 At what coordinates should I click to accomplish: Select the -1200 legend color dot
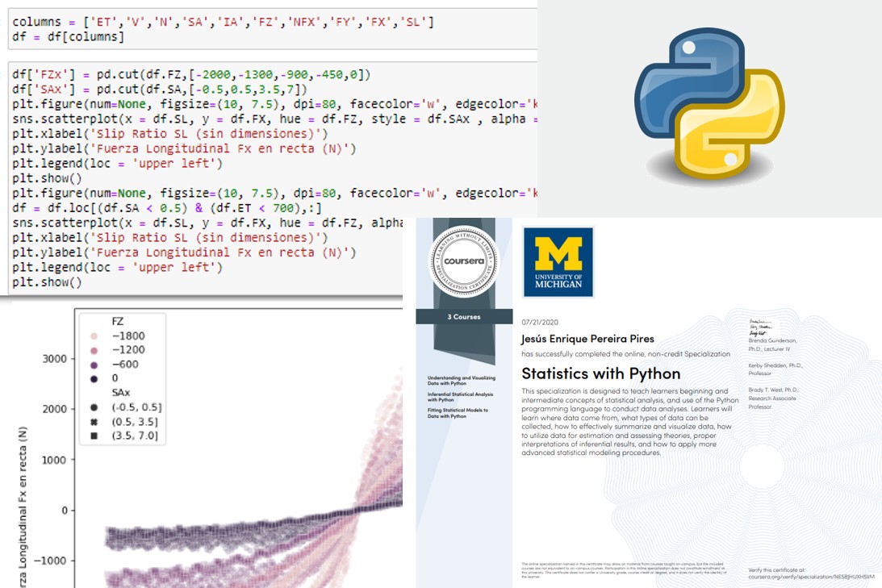click(94, 350)
